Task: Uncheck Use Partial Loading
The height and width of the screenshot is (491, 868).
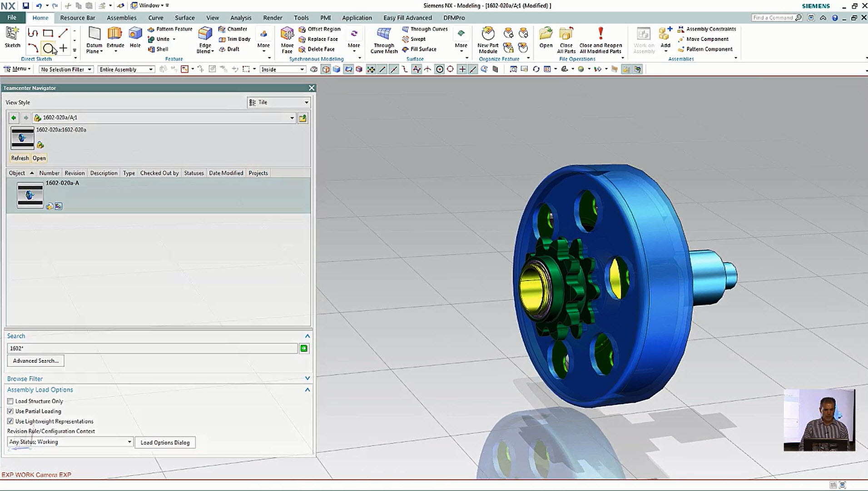Action: (x=10, y=411)
